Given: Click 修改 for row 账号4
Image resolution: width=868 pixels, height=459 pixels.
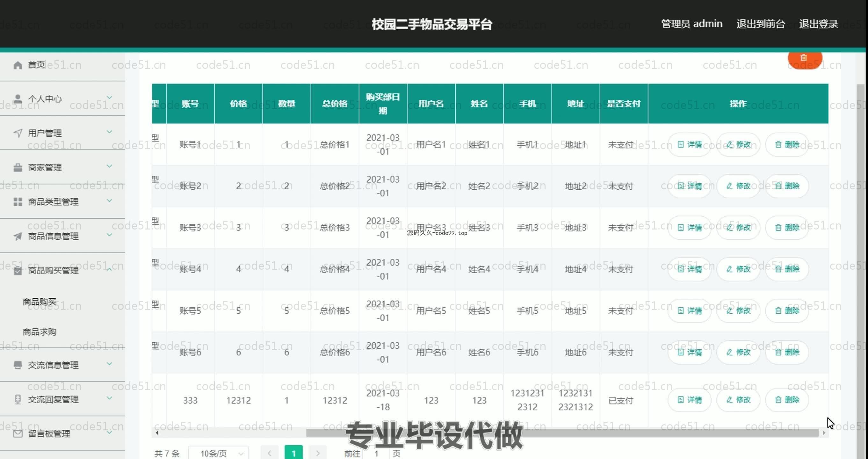Looking at the screenshot, I should point(738,269).
